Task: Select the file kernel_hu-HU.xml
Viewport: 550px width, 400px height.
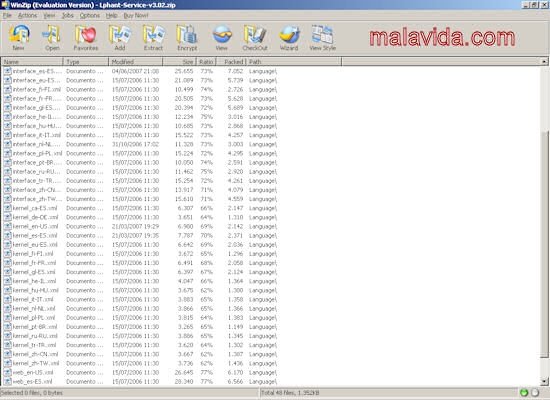Action: [35, 290]
